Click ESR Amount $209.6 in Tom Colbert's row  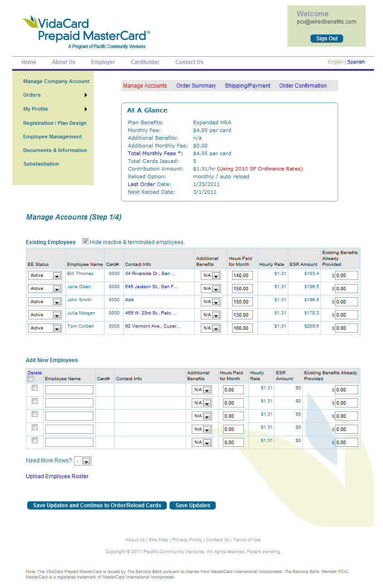tap(311, 326)
